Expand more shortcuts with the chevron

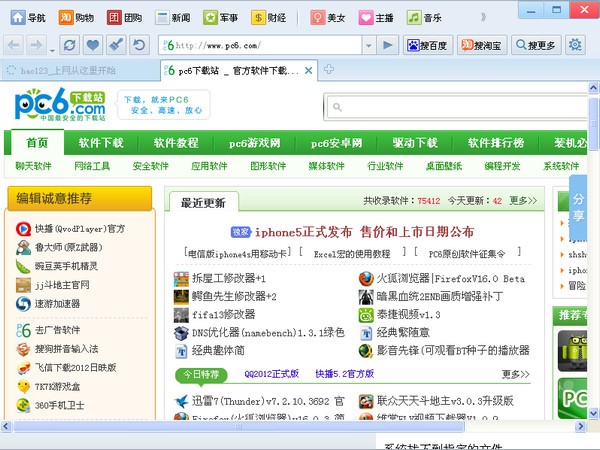pyautogui.click(x=484, y=17)
